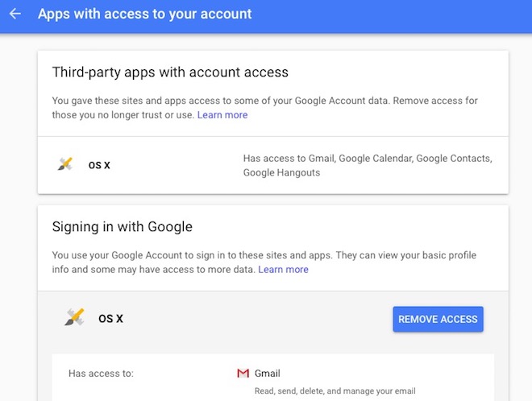Click the 'You use your Google Account' description
Viewport: 532px width, 401px height.
pos(264,255)
